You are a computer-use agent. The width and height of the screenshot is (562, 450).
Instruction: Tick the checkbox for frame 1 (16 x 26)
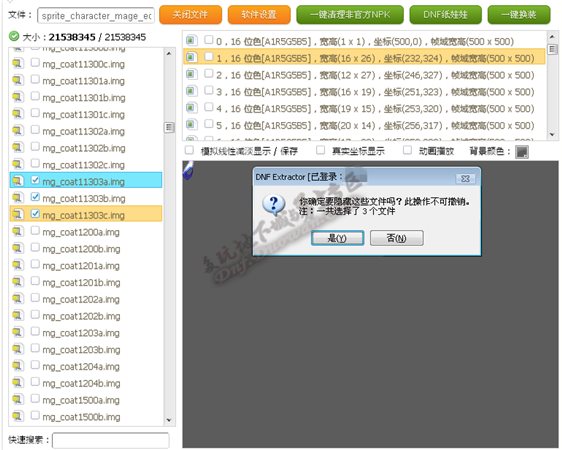[209, 57]
